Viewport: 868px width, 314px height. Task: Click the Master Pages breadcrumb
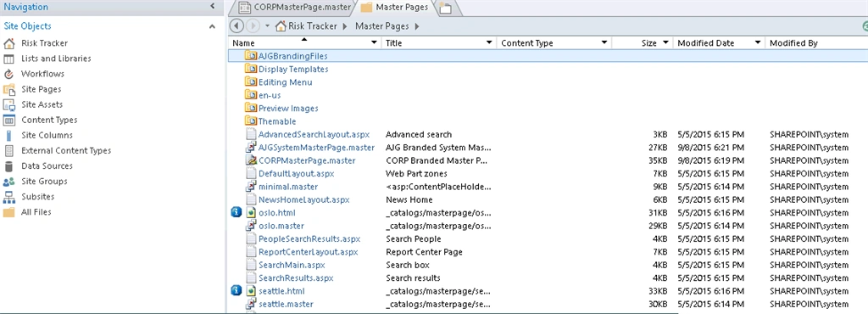click(x=382, y=26)
